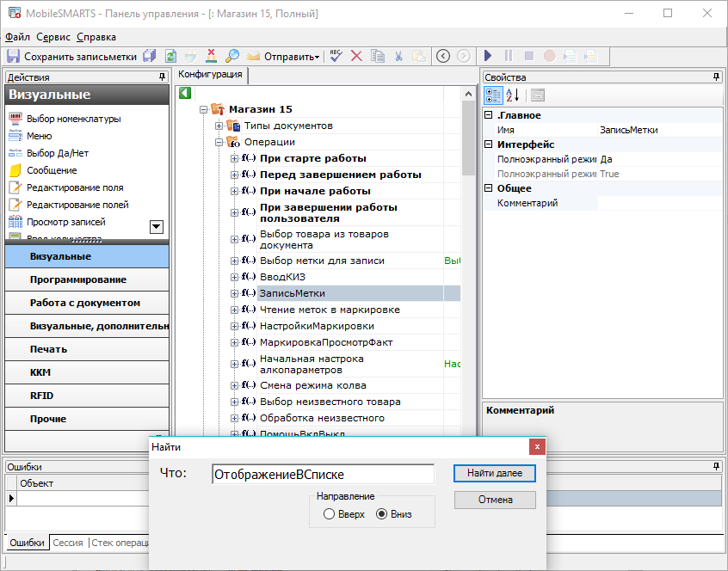Expand the При старте работы operation

tap(234, 158)
